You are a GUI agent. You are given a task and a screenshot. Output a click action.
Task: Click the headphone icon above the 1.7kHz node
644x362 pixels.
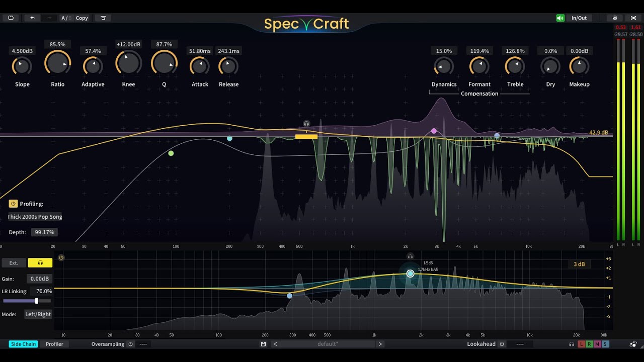click(410, 256)
